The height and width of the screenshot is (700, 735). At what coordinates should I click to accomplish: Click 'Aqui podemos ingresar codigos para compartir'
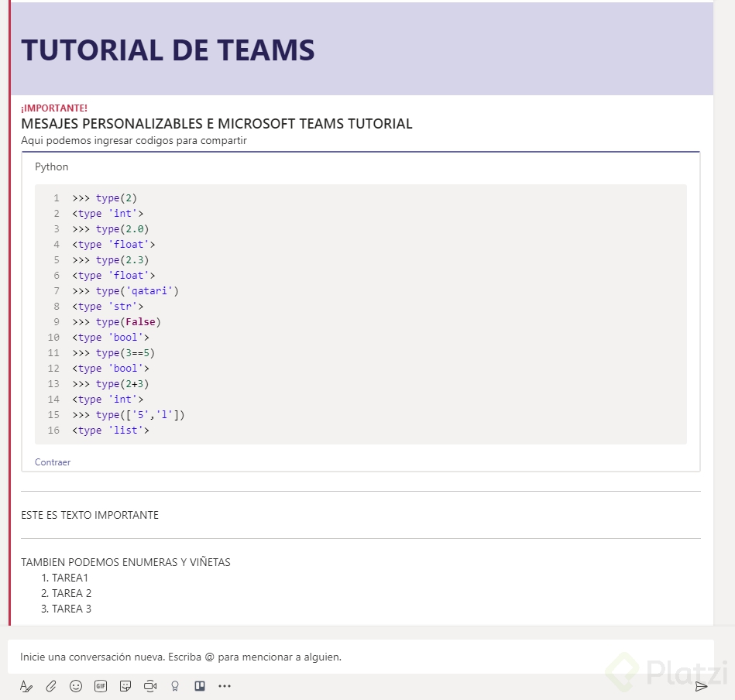point(133,141)
